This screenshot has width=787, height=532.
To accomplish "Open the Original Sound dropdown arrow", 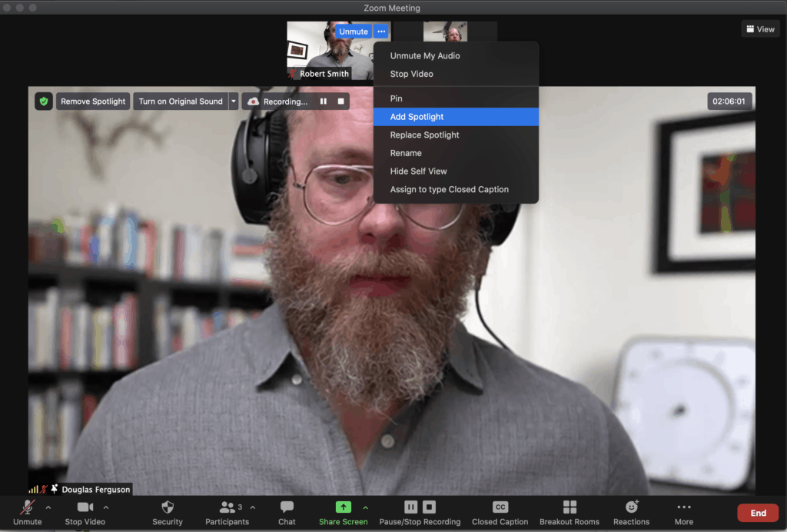I will click(234, 101).
